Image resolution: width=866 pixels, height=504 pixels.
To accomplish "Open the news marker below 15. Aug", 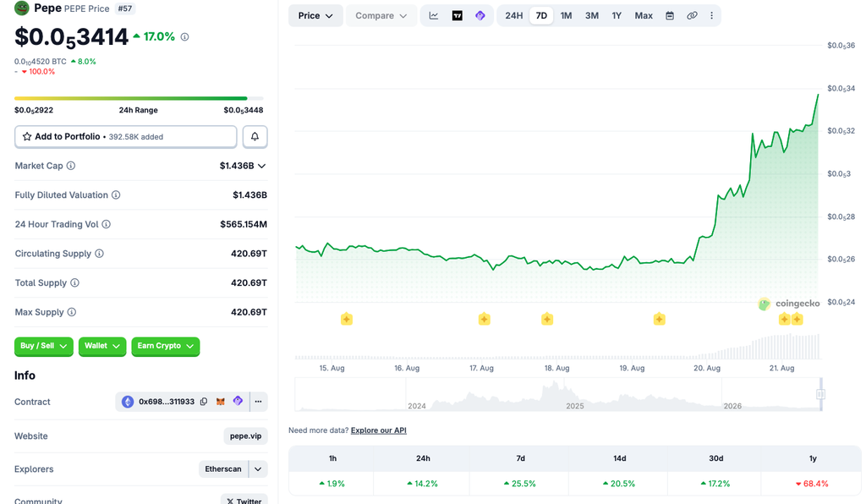I will 346,319.
